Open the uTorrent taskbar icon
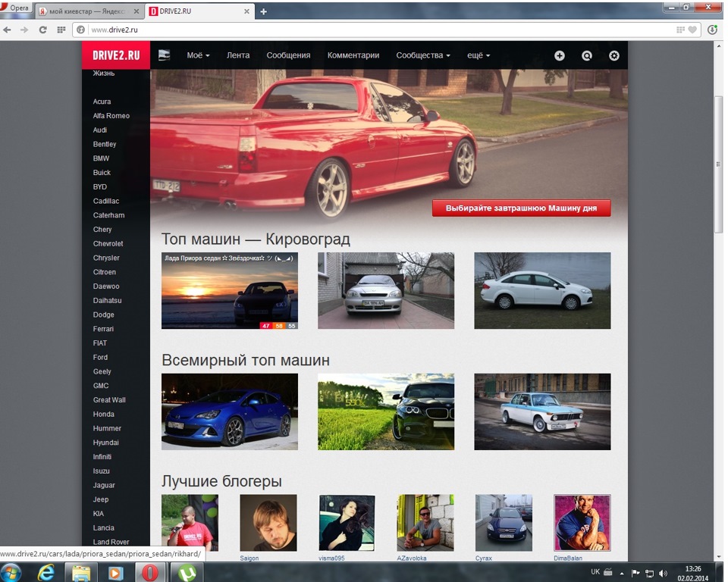Image resolution: width=728 pixels, height=582 pixels. pyautogui.click(x=187, y=573)
